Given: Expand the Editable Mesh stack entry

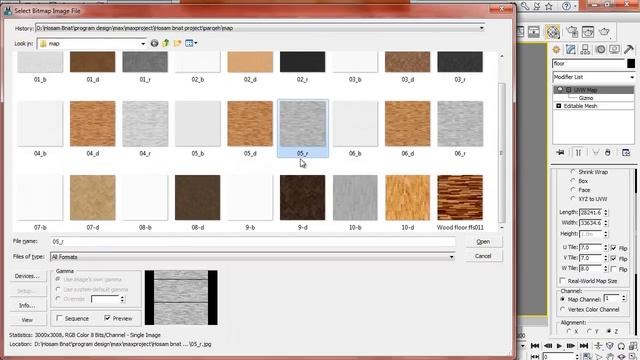Looking at the screenshot, I should coord(559,106).
